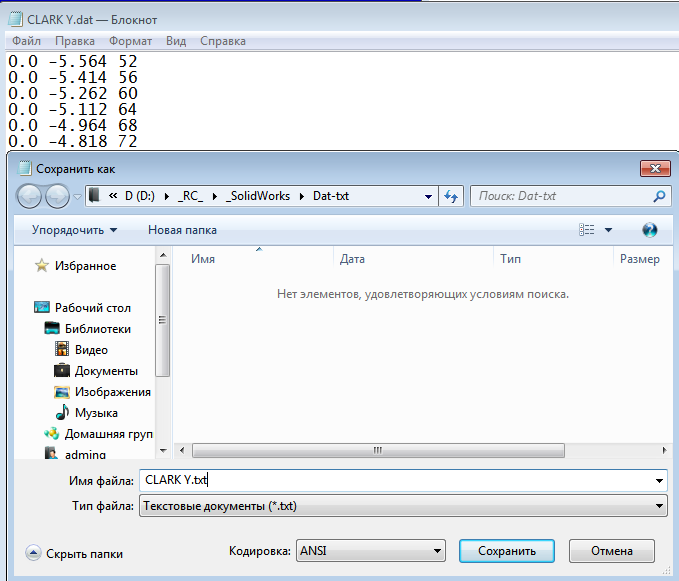Open the Файл menu in Notepad
Viewport: 679px width, 581px height.
pyautogui.click(x=26, y=41)
